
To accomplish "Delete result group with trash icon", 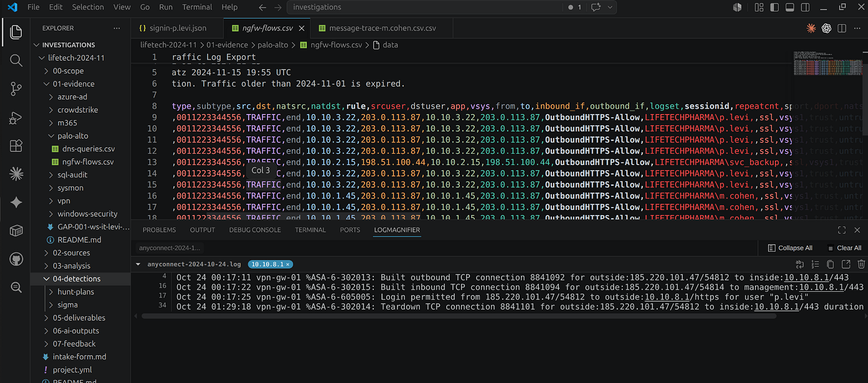I will pyautogui.click(x=861, y=264).
